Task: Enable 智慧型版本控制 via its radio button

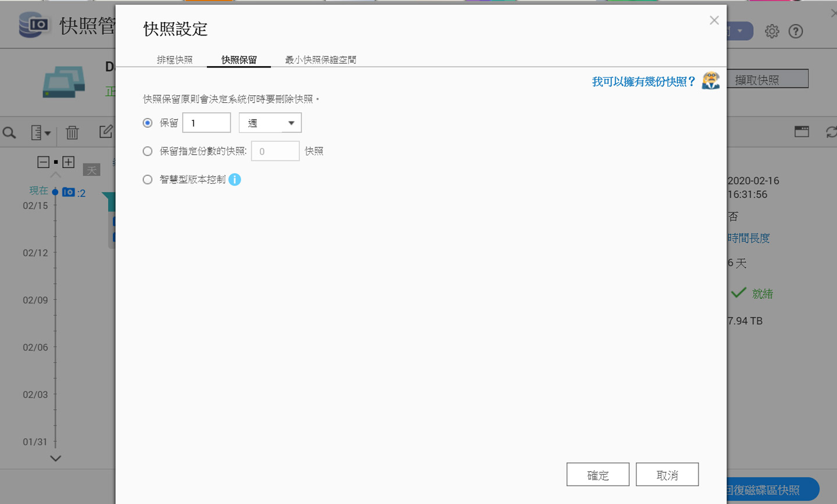Action: pos(147,179)
